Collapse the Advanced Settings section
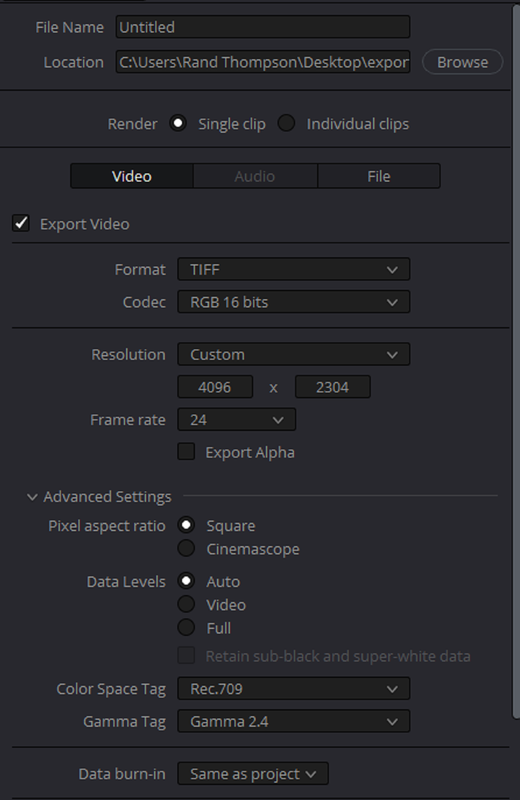 tap(32, 496)
